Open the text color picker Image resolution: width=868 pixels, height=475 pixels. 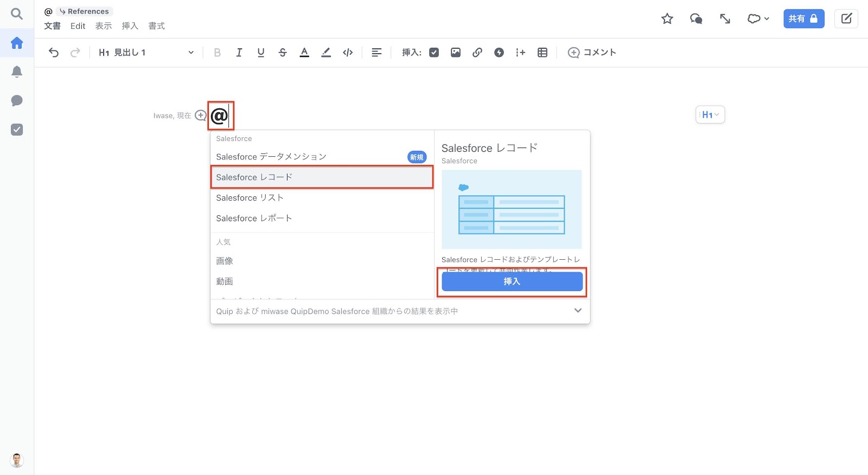[304, 53]
